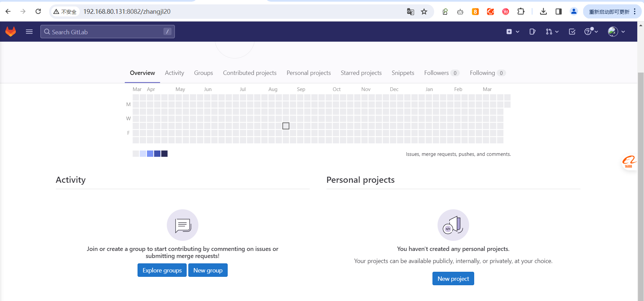644x301 pixels.
Task: Switch to the Activity tab
Action: tap(174, 73)
